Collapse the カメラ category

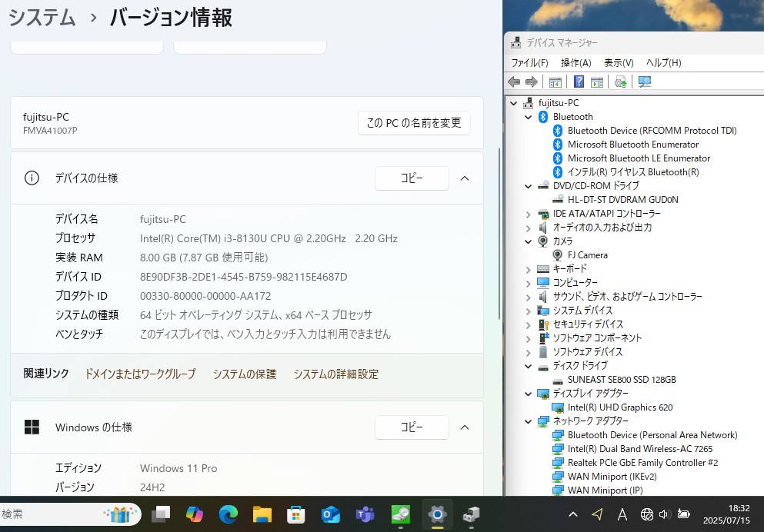[x=528, y=241]
